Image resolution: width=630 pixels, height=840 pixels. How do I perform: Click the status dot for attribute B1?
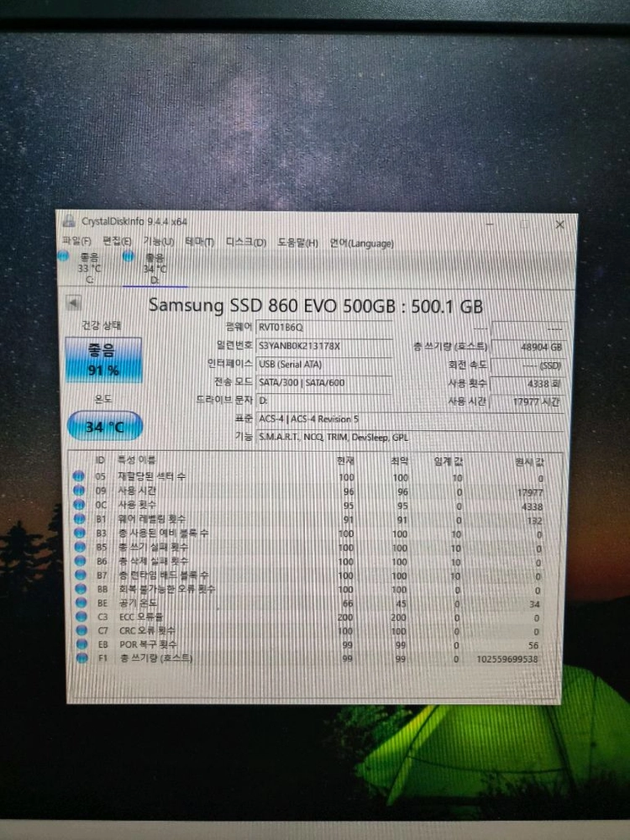pyautogui.click(x=79, y=518)
